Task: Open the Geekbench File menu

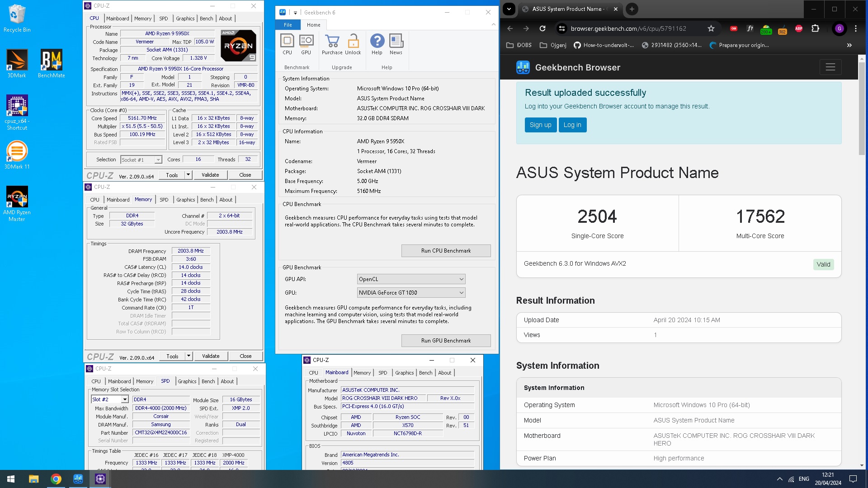Action: [288, 25]
